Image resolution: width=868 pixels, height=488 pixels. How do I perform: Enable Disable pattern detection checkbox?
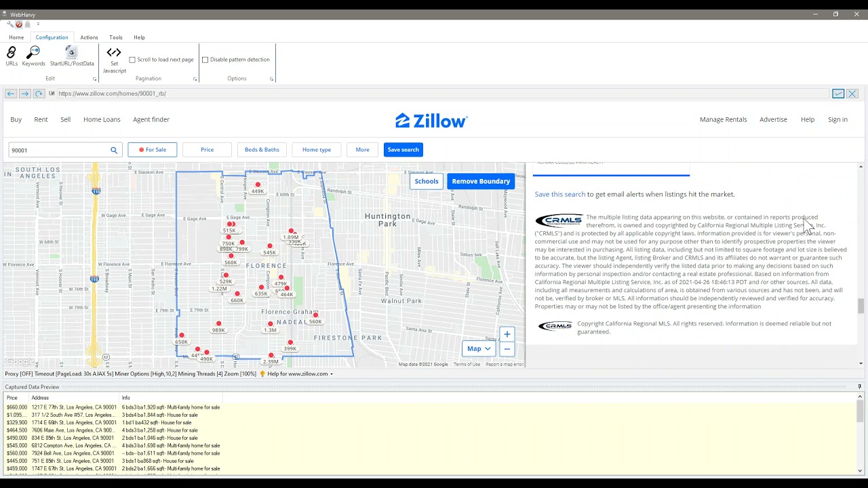[205, 60]
